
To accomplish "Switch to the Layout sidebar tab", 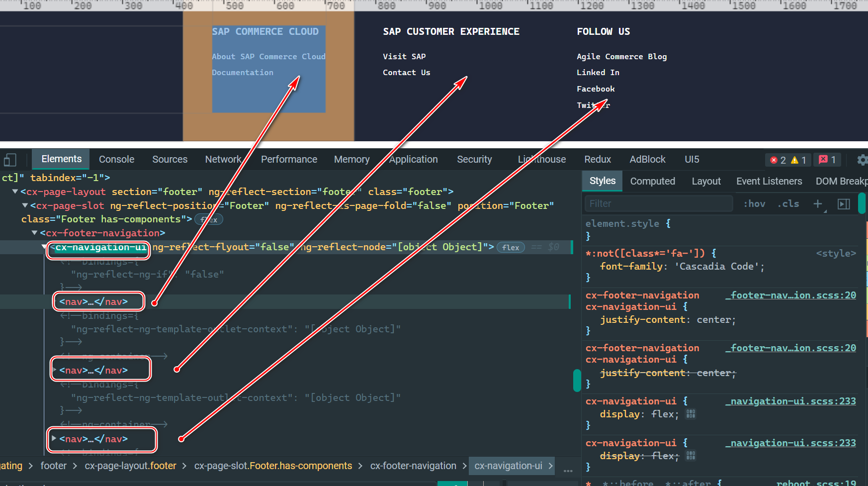I will coord(706,181).
